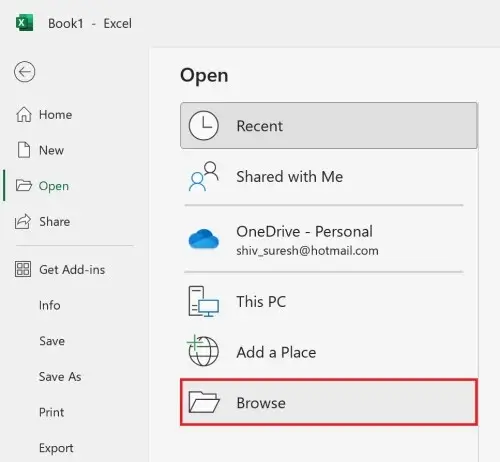Click the OneDrive cloud icon
Viewport: 500px width, 462px height.
pos(203,239)
